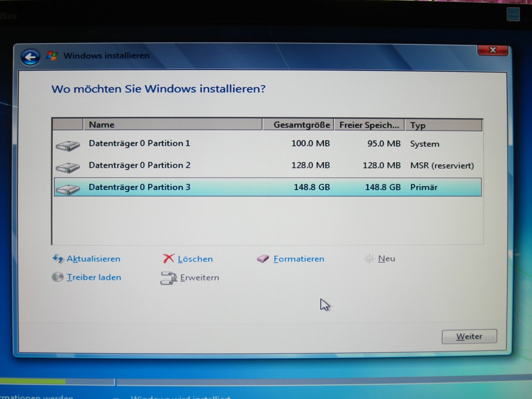Refresh list with Aktualisieren link
Viewport: 532px width, 399px height.
(93, 259)
